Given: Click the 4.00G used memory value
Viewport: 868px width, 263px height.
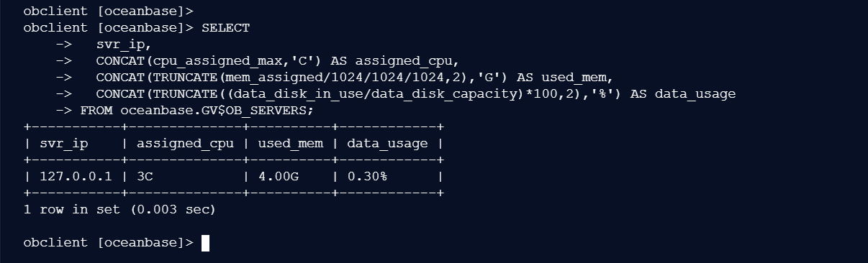Looking at the screenshot, I should 279,176.
